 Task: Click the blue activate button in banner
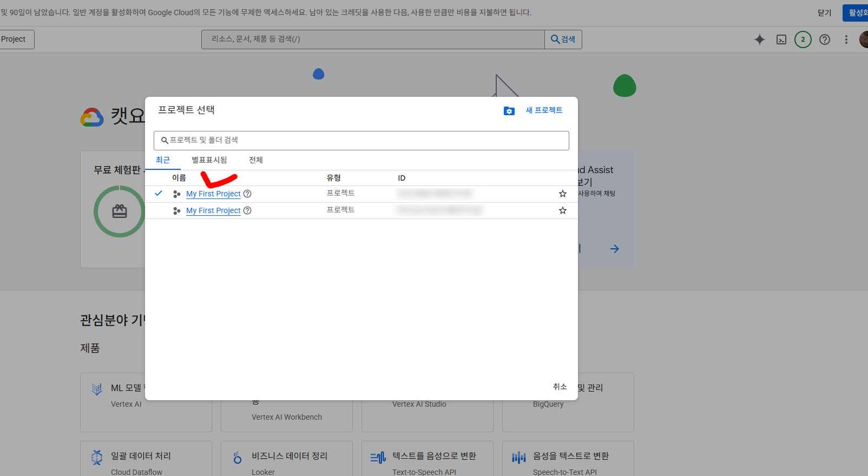tap(856, 13)
